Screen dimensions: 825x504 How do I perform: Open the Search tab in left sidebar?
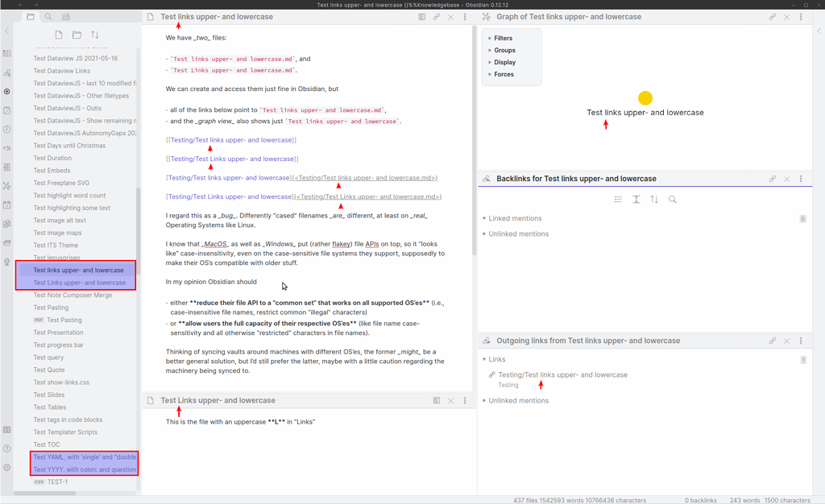(x=48, y=17)
